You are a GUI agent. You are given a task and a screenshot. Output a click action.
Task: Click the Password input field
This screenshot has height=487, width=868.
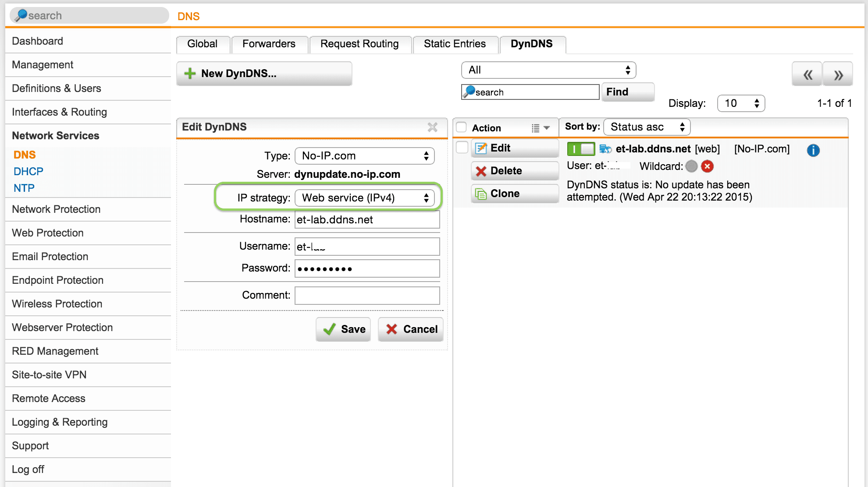pyautogui.click(x=367, y=268)
